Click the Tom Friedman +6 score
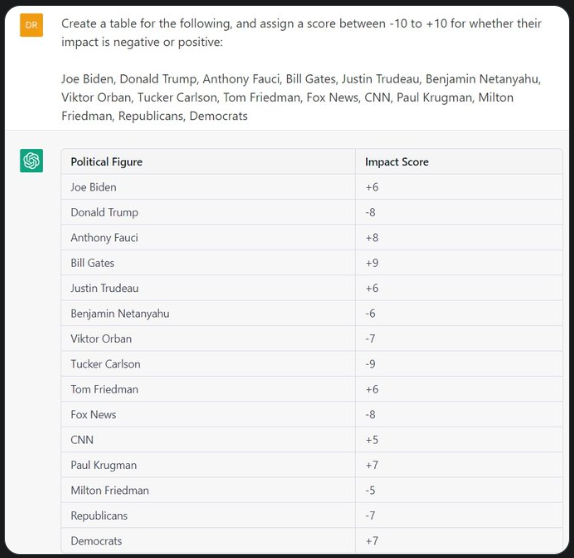Image resolution: width=574 pixels, height=558 pixels. point(372,389)
